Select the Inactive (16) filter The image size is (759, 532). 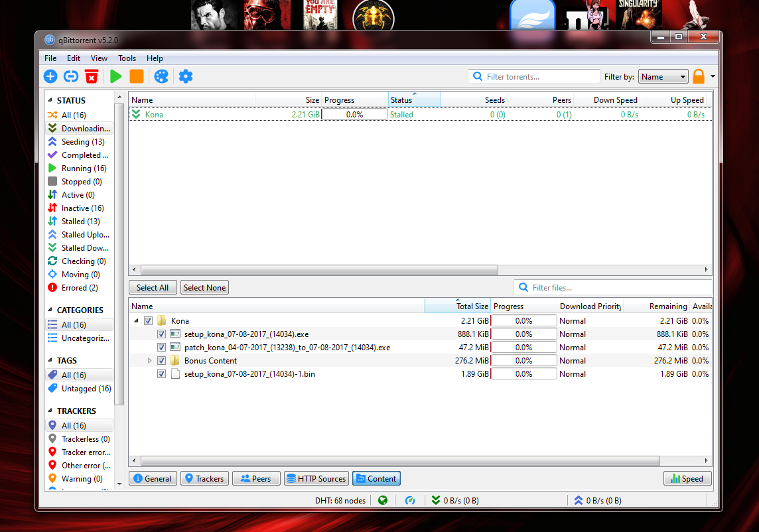[80, 208]
